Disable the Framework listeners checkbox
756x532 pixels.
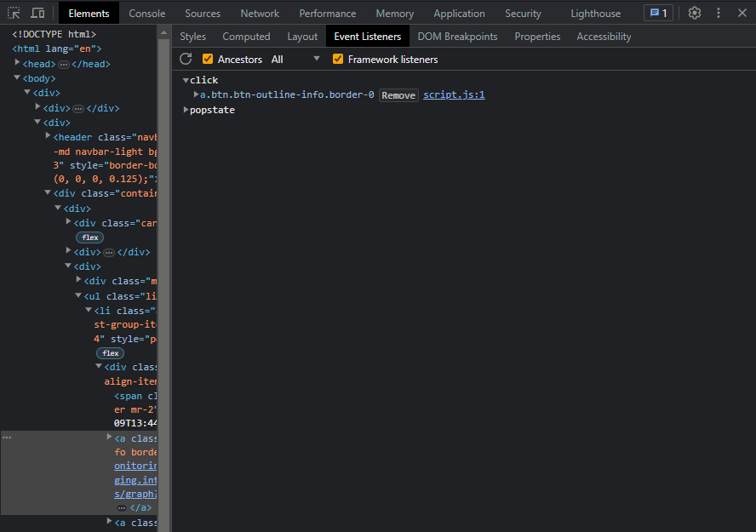tap(338, 59)
